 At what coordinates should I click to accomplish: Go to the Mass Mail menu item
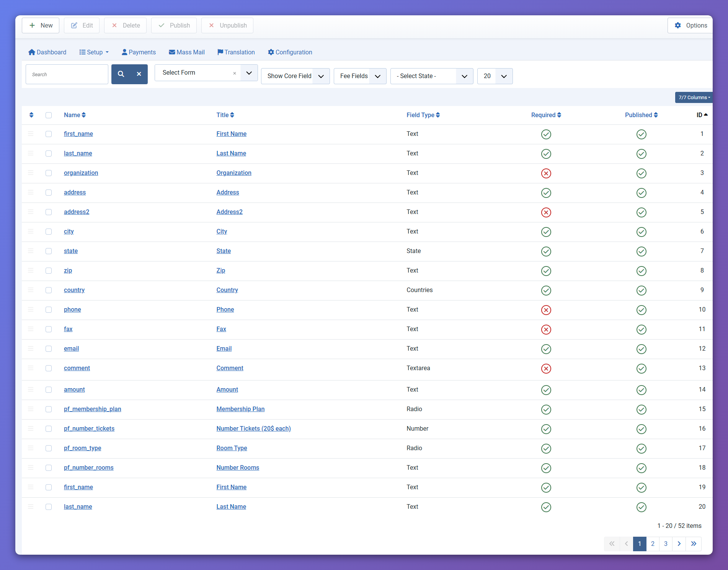187,52
